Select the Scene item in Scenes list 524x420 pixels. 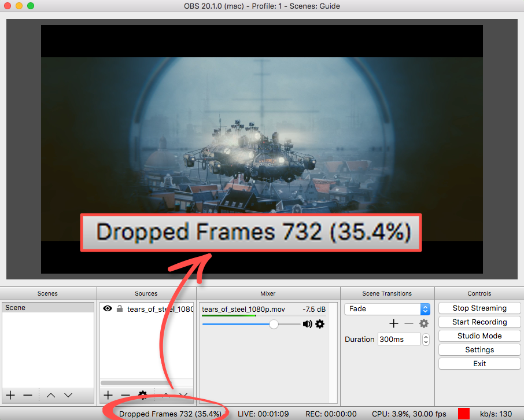pos(48,307)
